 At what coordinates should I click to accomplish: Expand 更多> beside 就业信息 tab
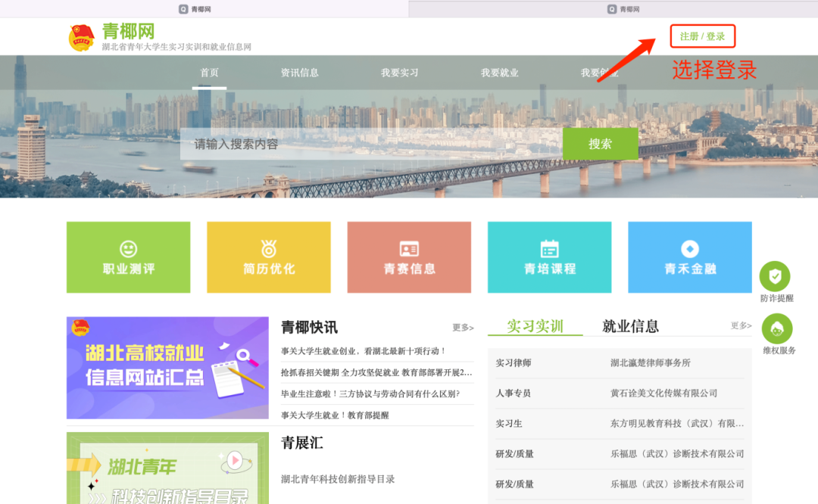[x=741, y=326]
